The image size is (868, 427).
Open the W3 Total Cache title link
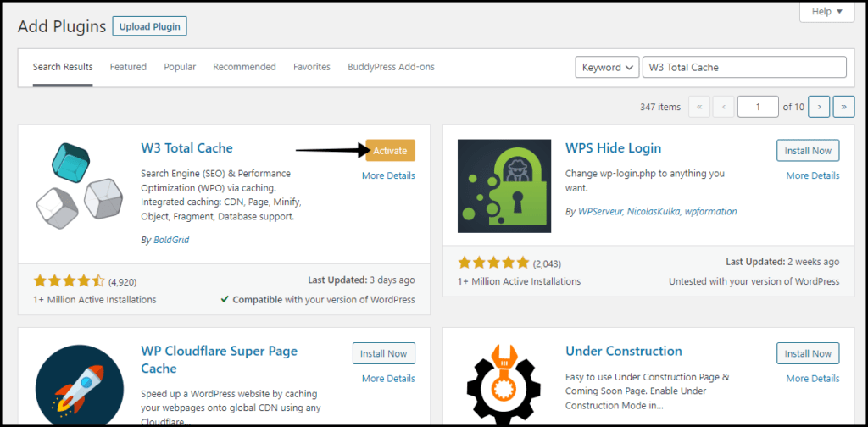click(x=187, y=148)
